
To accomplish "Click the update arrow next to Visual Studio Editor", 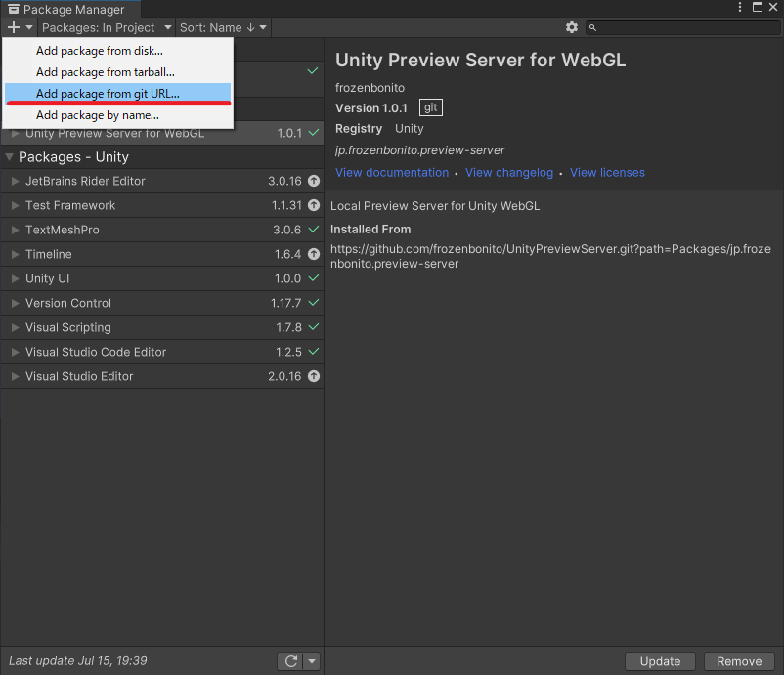I will pyautogui.click(x=313, y=376).
